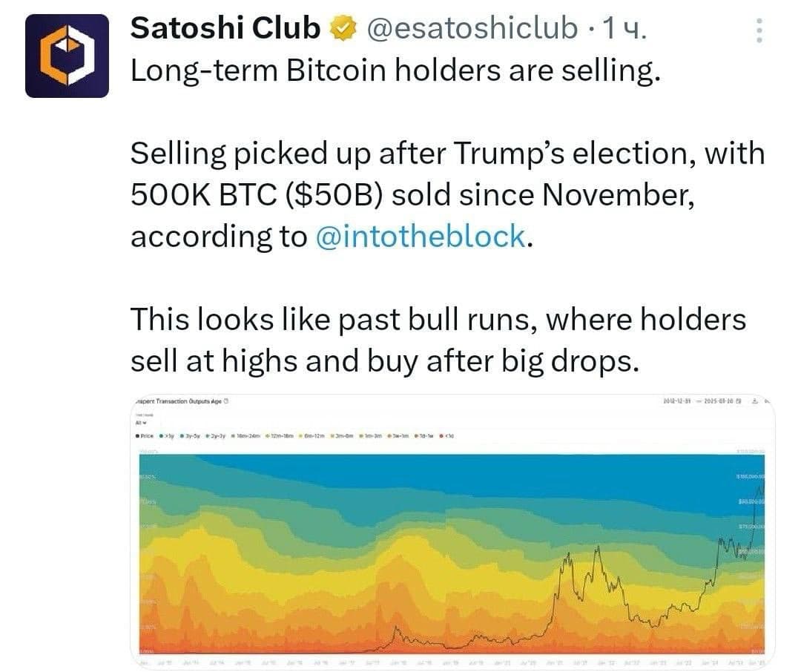Open the chart date range picker

[701, 401]
